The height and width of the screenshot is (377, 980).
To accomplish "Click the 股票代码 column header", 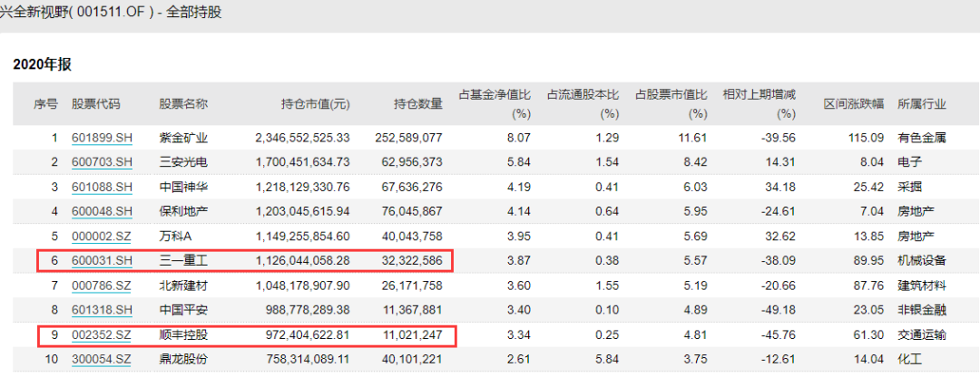I will [95, 104].
